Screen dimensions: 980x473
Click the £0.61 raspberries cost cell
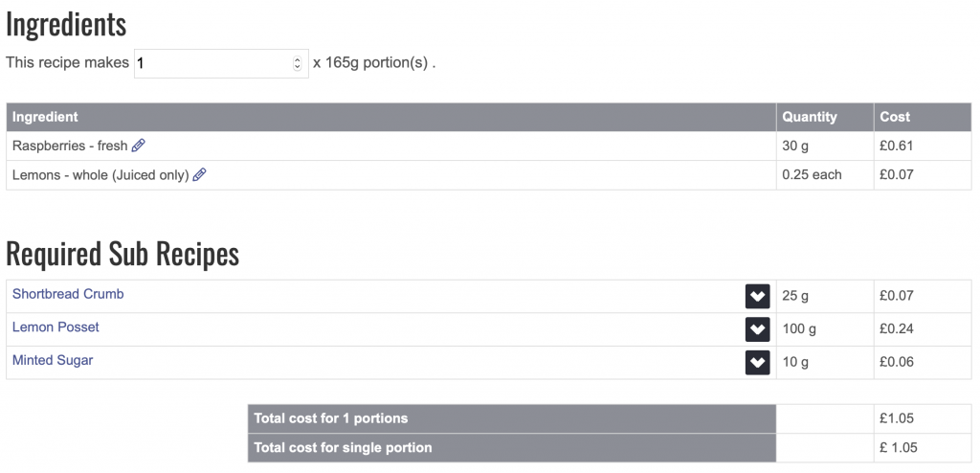click(923, 146)
